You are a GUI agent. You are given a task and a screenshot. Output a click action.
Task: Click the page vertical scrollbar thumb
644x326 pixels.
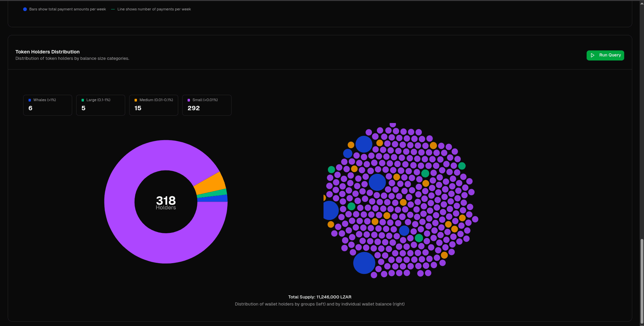642,281
